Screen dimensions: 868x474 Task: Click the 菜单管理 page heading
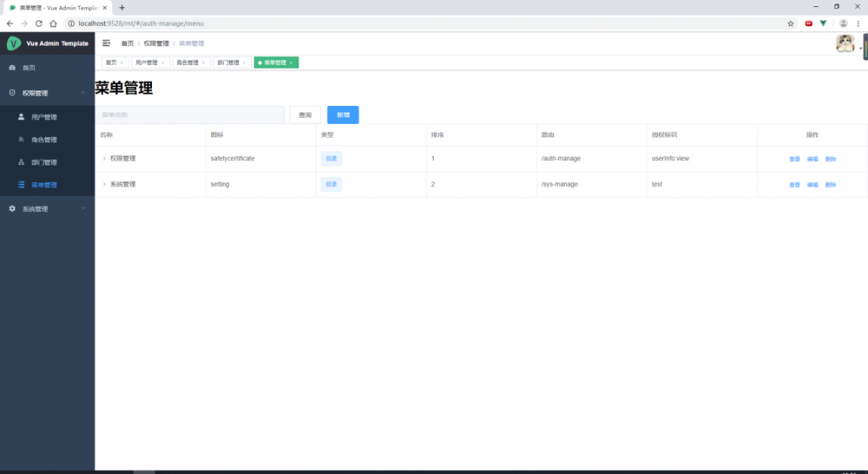pyautogui.click(x=124, y=88)
